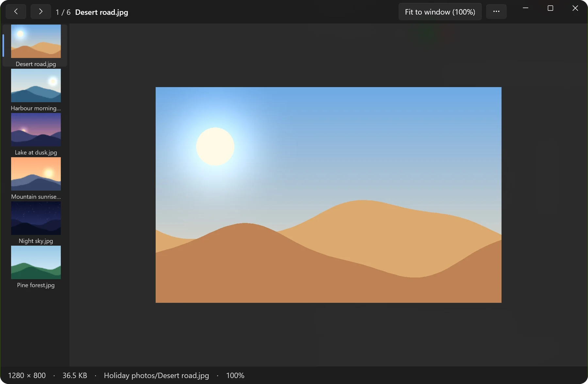Maximize the photo viewer window
The image size is (588, 384).
tap(550, 8)
